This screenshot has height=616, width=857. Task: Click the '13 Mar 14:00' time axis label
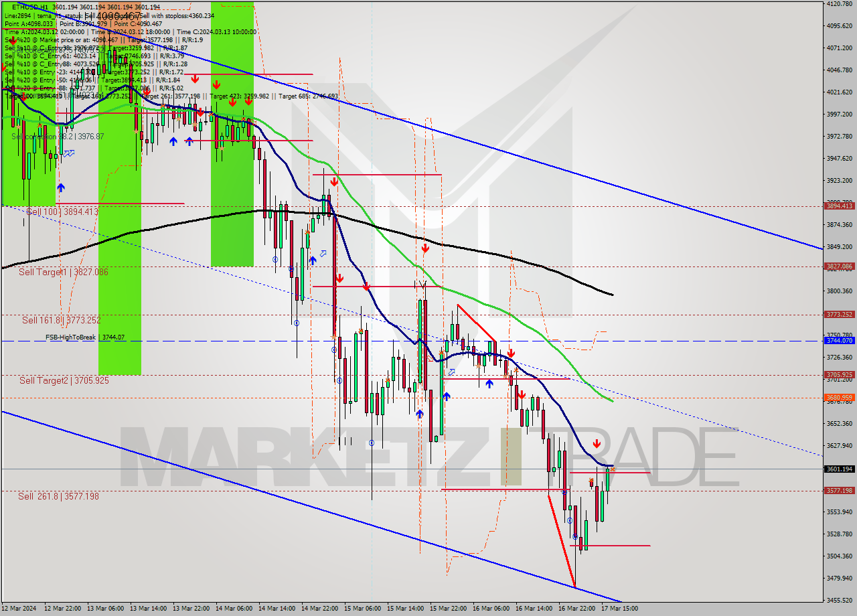pos(147,609)
